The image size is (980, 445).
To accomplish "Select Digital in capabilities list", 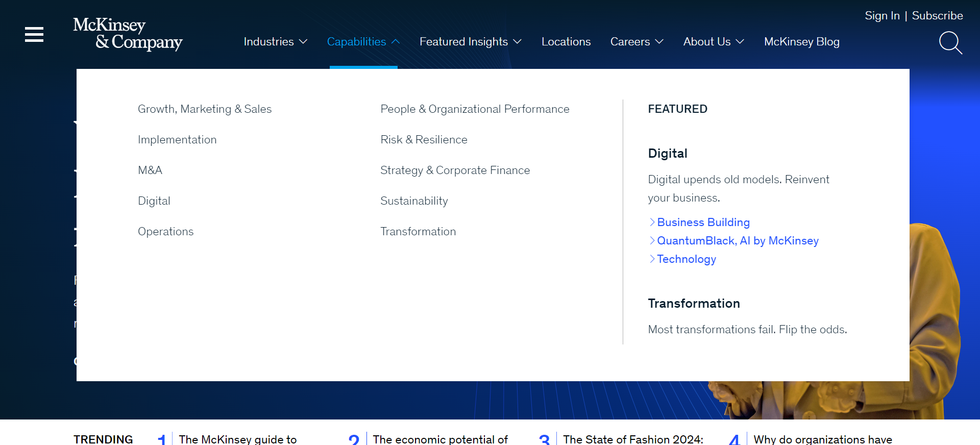I will (154, 201).
